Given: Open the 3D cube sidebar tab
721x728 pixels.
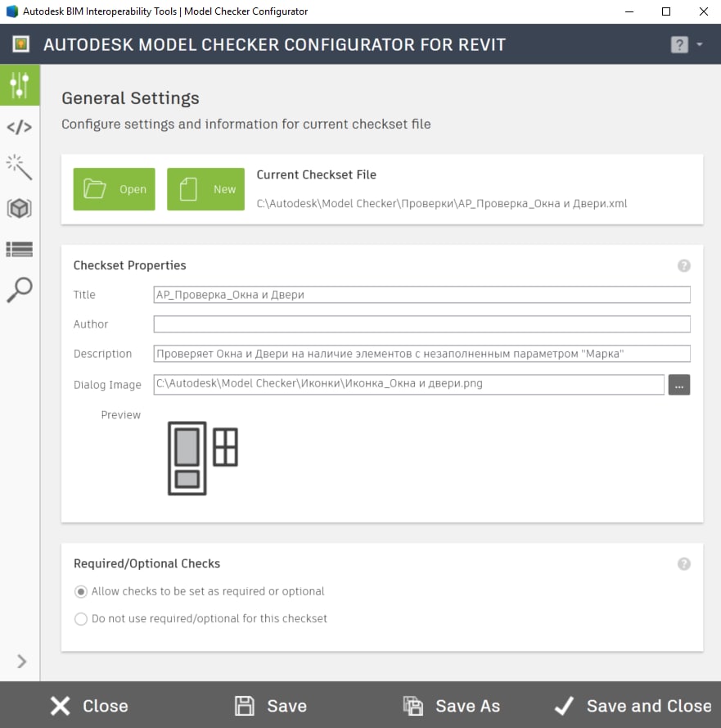Looking at the screenshot, I should [20, 209].
